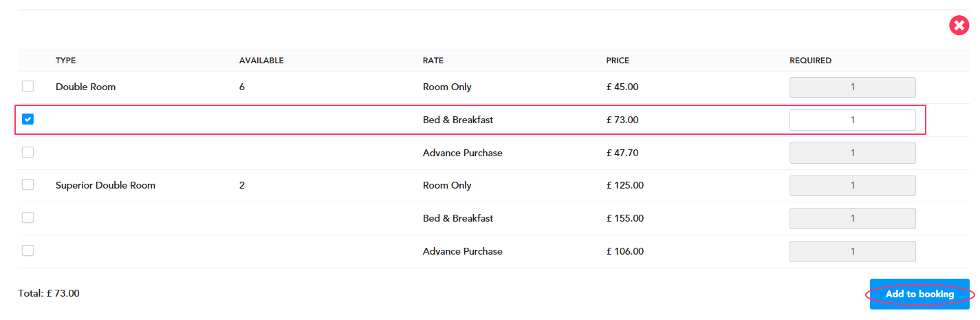980x320 pixels.
Task: Click the RATE column header
Action: click(x=433, y=61)
